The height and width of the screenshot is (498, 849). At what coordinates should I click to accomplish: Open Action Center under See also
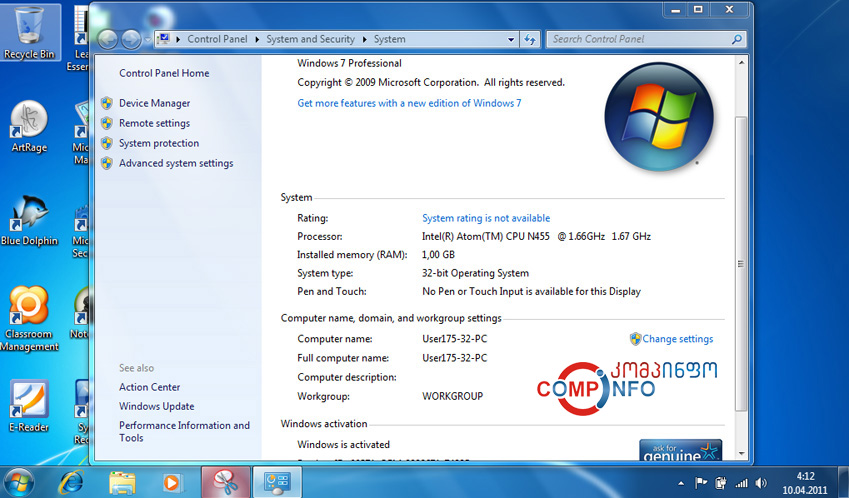click(x=149, y=387)
